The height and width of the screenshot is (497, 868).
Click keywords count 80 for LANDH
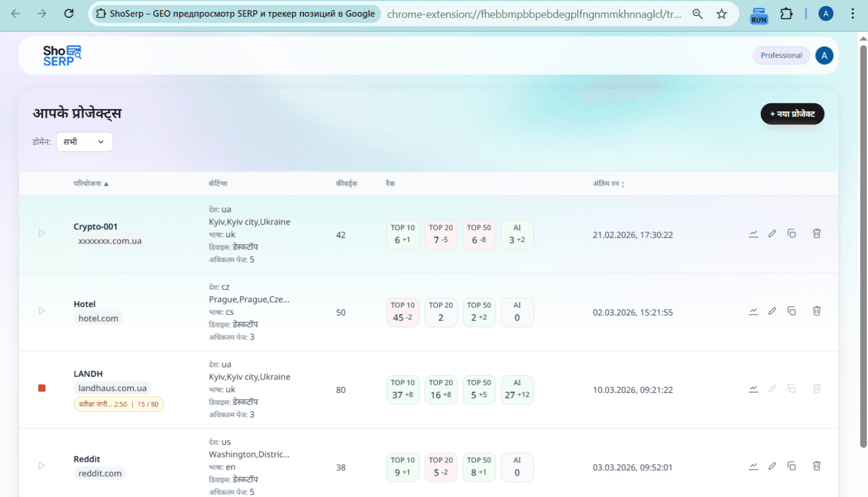[x=341, y=390]
